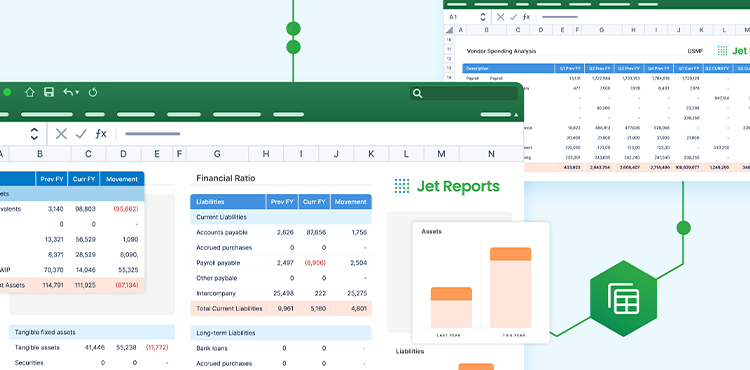This screenshot has height=370, width=750.
Task: Click the Description header in back window
Action: tap(508, 69)
